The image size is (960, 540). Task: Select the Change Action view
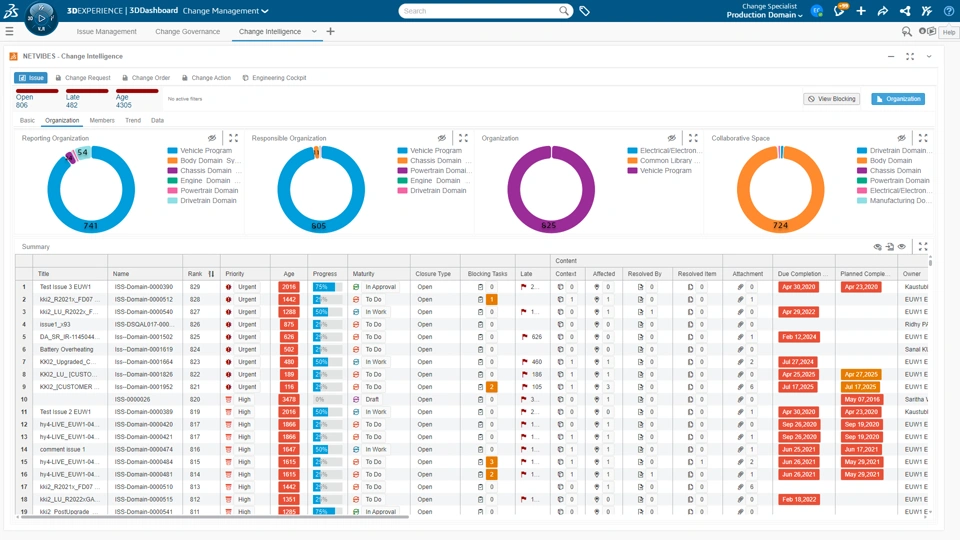[206, 78]
